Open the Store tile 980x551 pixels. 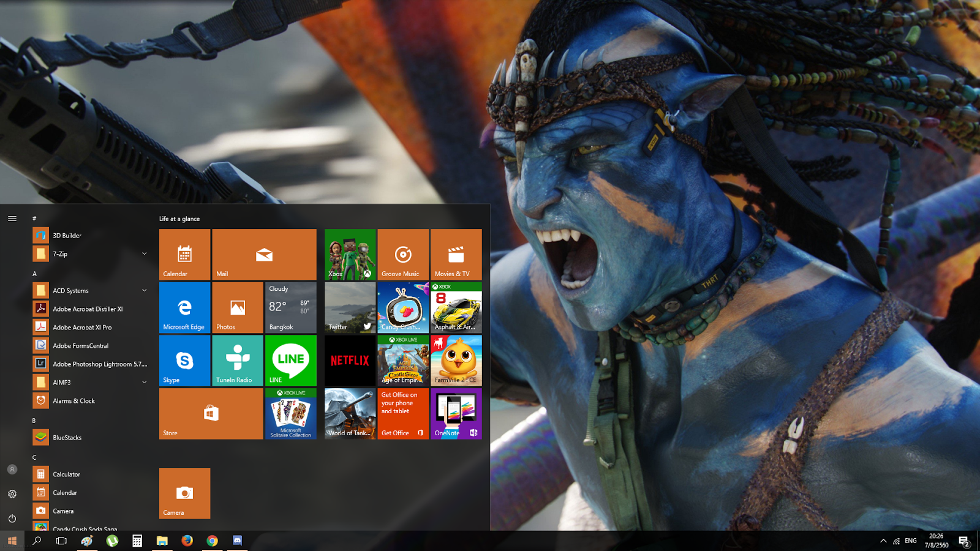tap(211, 414)
